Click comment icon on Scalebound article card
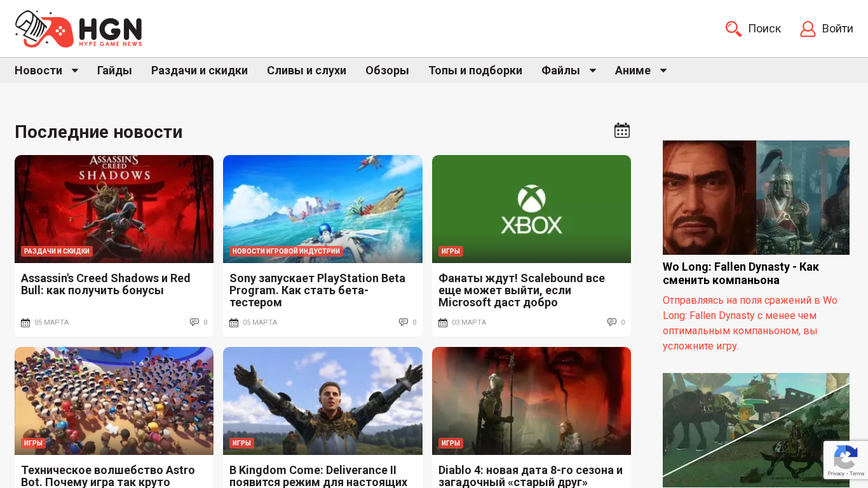 (x=612, y=322)
